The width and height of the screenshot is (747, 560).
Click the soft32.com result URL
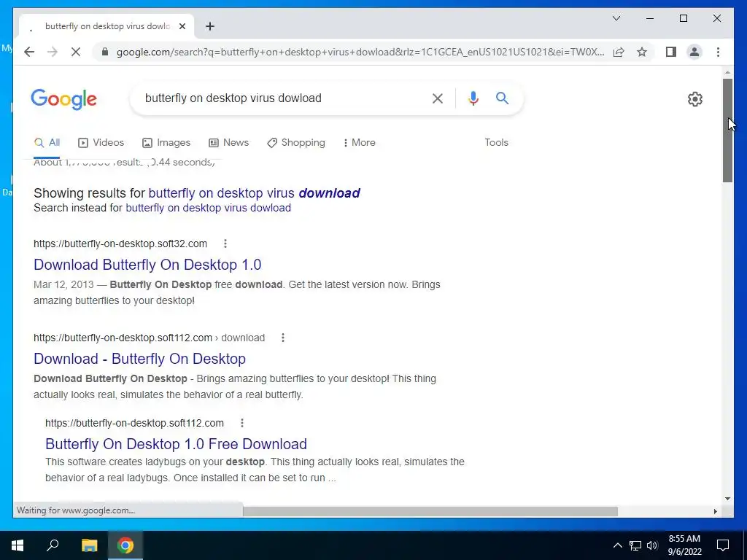click(120, 244)
